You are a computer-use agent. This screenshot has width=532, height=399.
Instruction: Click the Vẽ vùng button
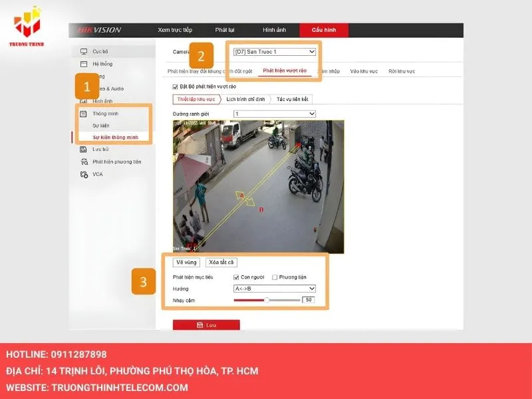(186, 263)
